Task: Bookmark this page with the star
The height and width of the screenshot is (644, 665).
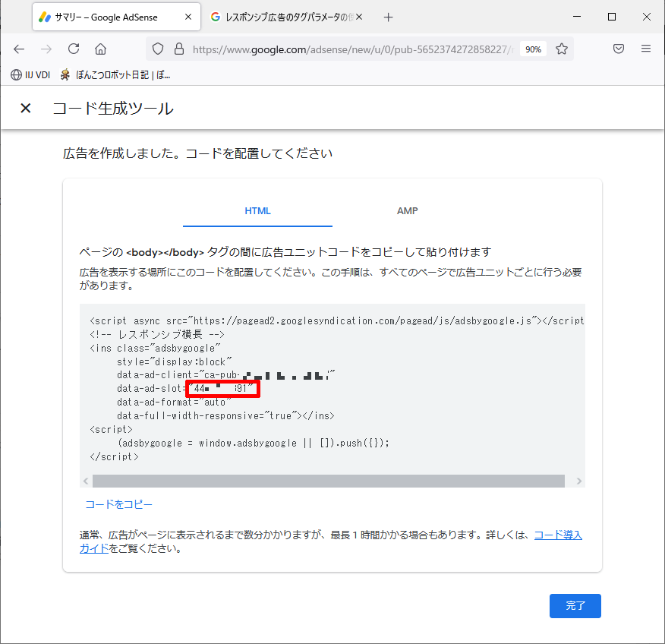Action: [x=562, y=49]
